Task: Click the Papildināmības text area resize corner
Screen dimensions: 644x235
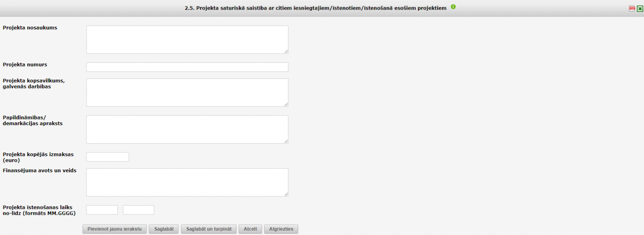Action: click(286, 142)
